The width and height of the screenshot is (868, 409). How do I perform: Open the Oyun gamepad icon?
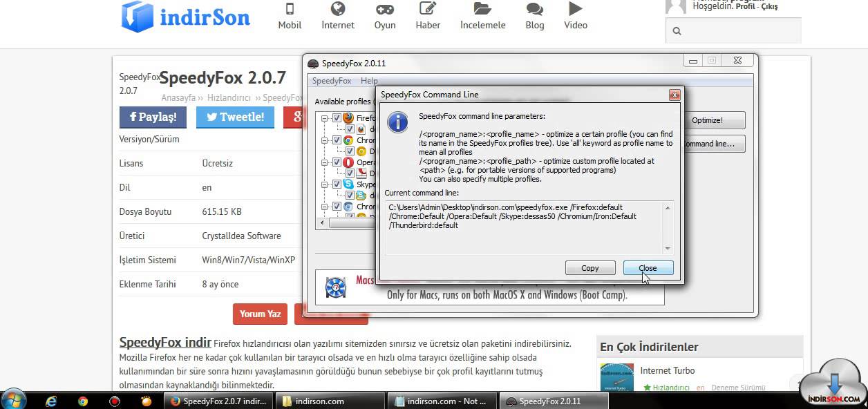pos(385,9)
